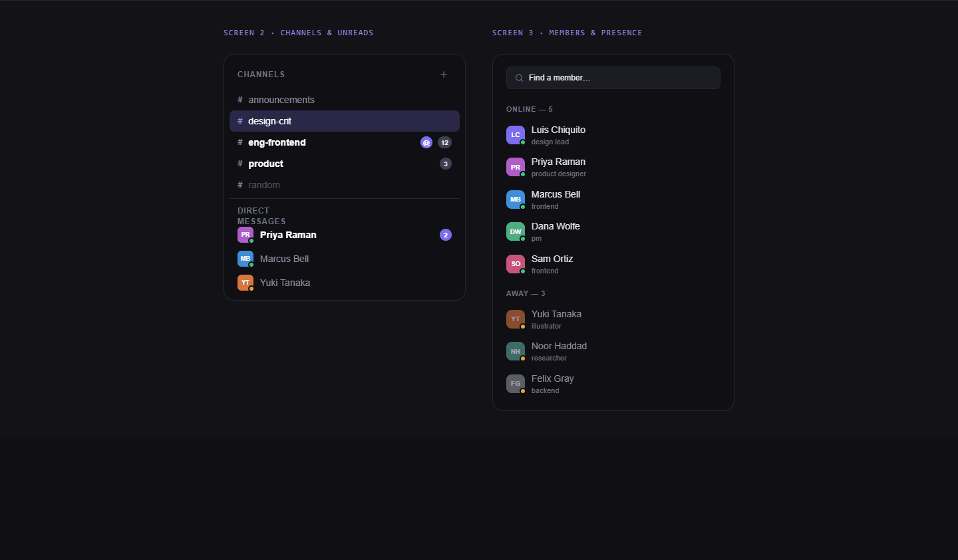Click the plus icon to add channel

(444, 74)
